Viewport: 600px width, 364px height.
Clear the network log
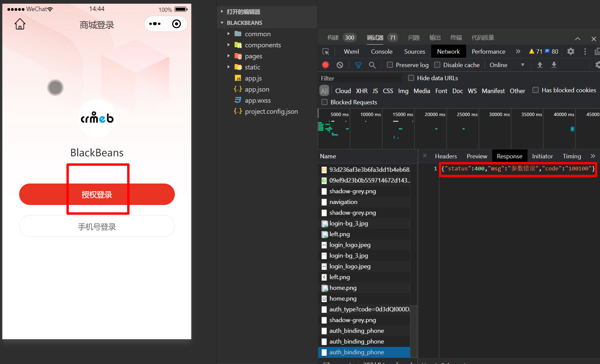point(340,65)
